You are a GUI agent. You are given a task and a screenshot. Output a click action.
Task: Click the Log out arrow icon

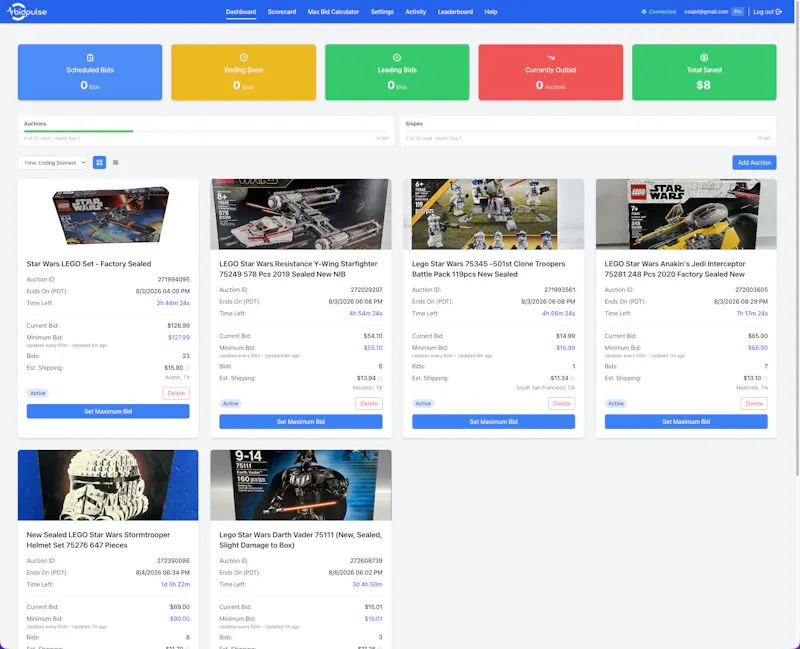coord(779,12)
